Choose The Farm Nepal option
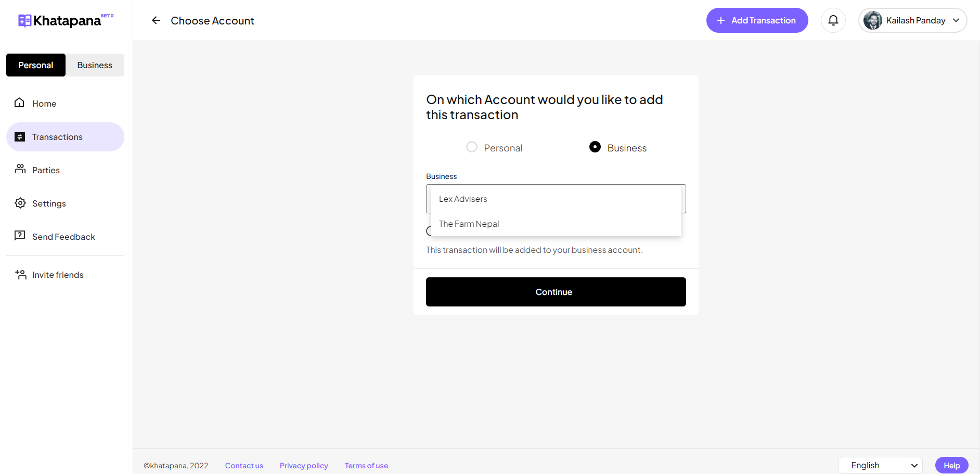 tap(469, 224)
